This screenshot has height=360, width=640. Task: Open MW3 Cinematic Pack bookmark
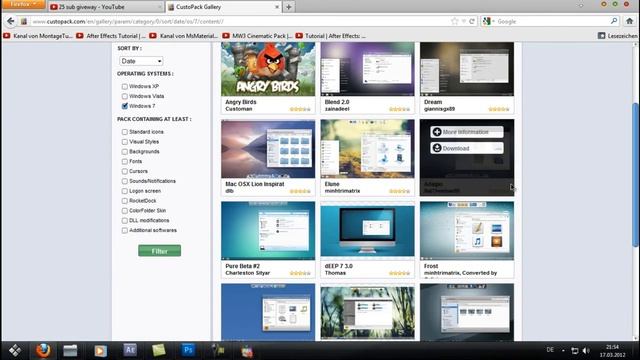point(257,36)
